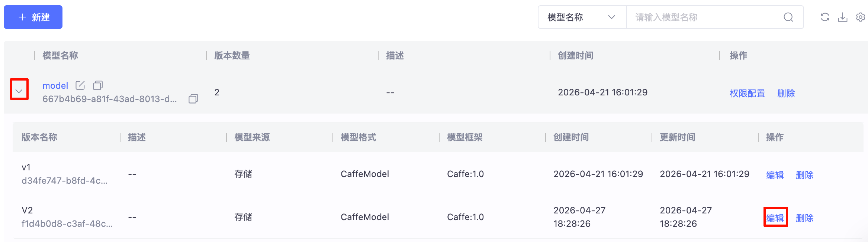Screen dimensions: 868x242
Task: Open the 模型名称 search type dropdown
Action: tap(582, 17)
